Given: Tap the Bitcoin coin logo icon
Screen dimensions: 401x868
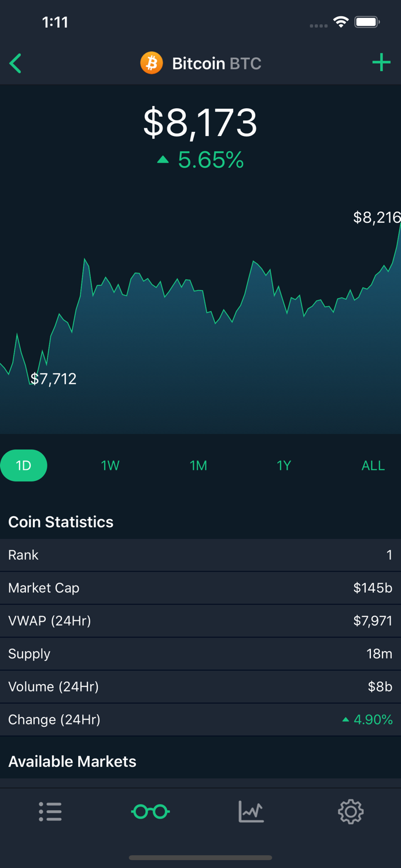Looking at the screenshot, I should point(152,63).
